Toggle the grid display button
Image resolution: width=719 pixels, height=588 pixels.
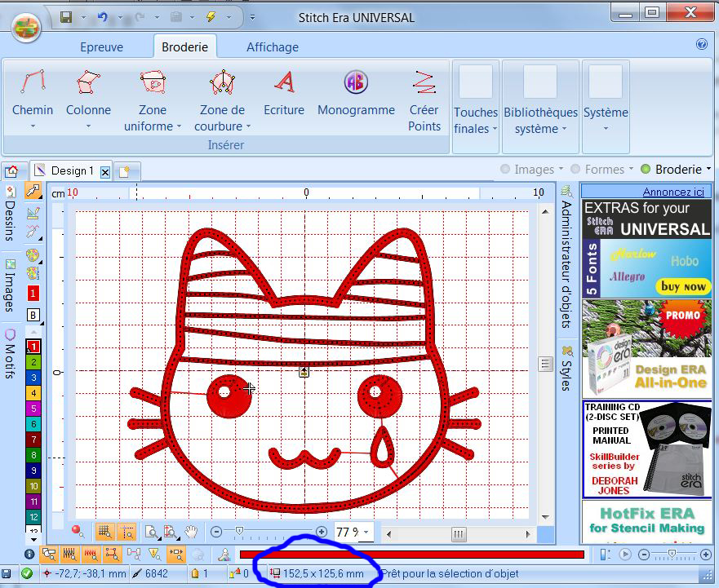coord(105,532)
